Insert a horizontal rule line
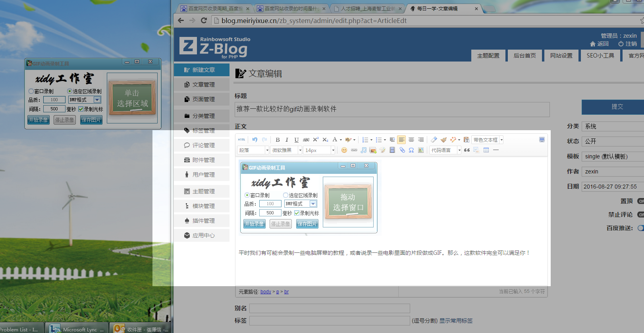This screenshot has height=333, width=644. click(496, 150)
